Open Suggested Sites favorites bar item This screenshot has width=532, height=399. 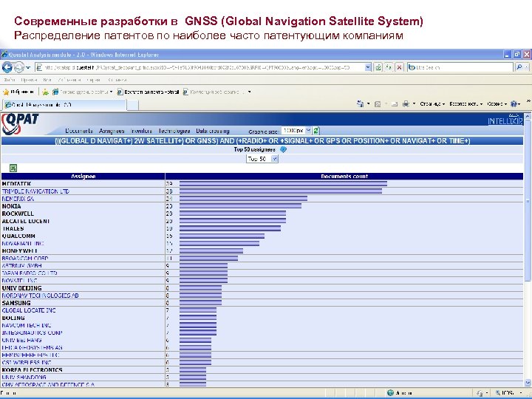pos(83,92)
